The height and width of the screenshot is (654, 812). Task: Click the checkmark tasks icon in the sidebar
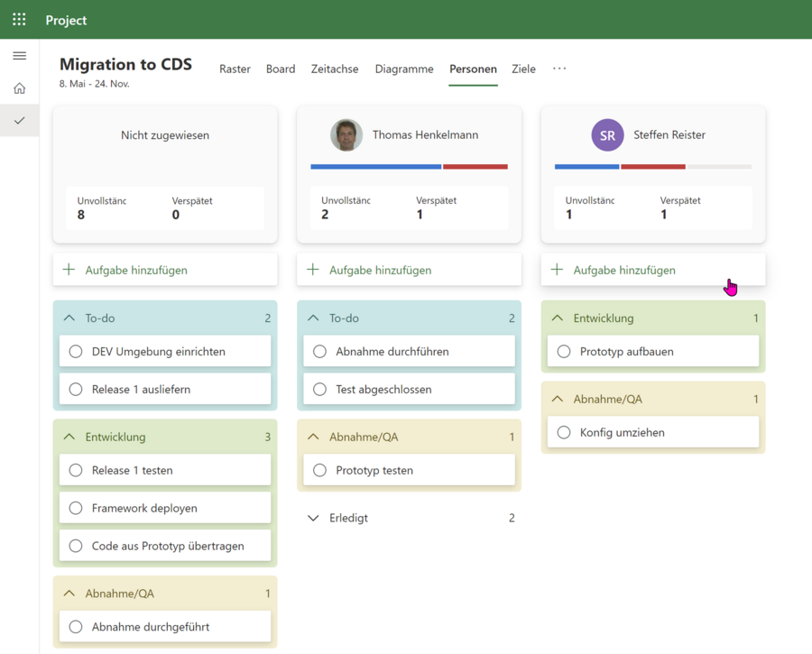tap(19, 120)
